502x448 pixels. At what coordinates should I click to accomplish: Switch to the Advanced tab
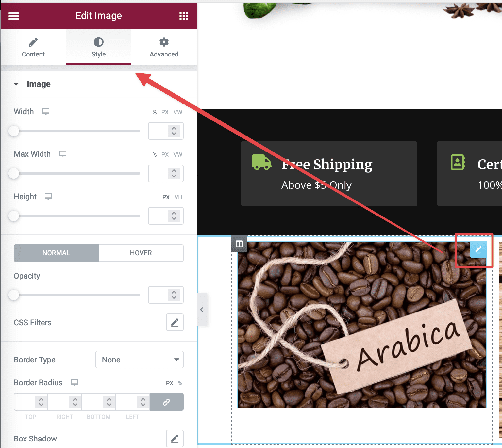[x=164, y=47]
